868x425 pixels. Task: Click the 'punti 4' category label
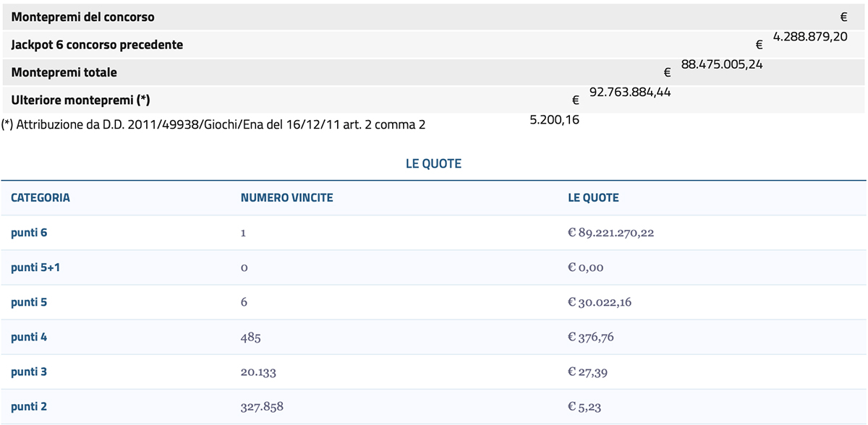[29, 337]
